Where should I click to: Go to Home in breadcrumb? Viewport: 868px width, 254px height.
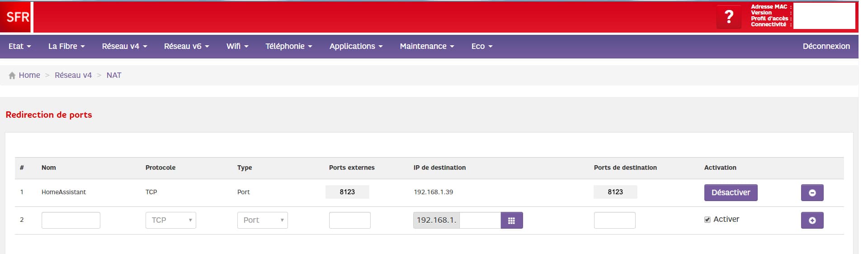coord(29,75)
